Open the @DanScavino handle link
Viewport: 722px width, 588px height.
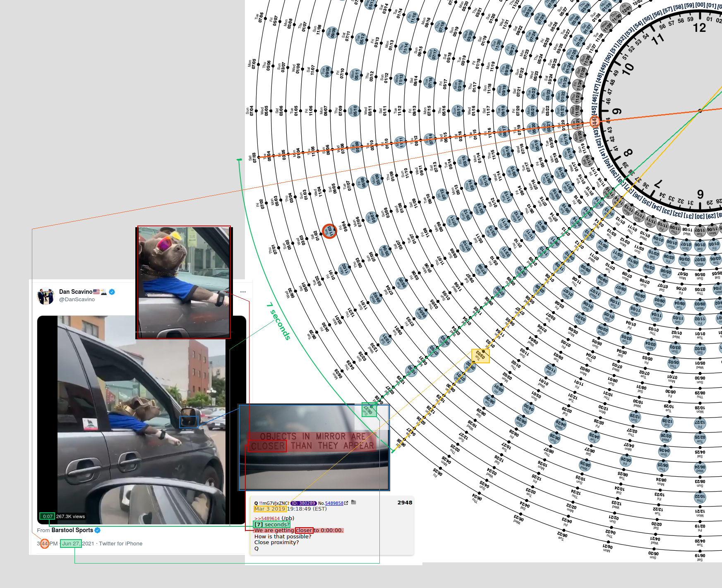click(77, 299)
